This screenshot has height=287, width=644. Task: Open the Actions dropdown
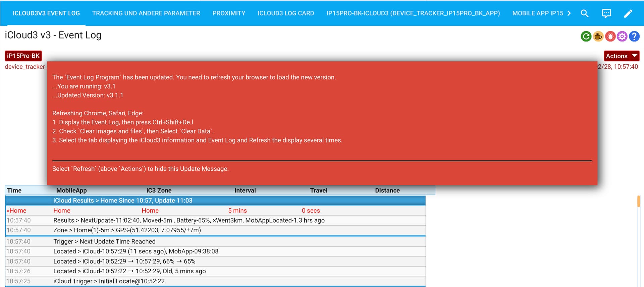pos(622,56)
